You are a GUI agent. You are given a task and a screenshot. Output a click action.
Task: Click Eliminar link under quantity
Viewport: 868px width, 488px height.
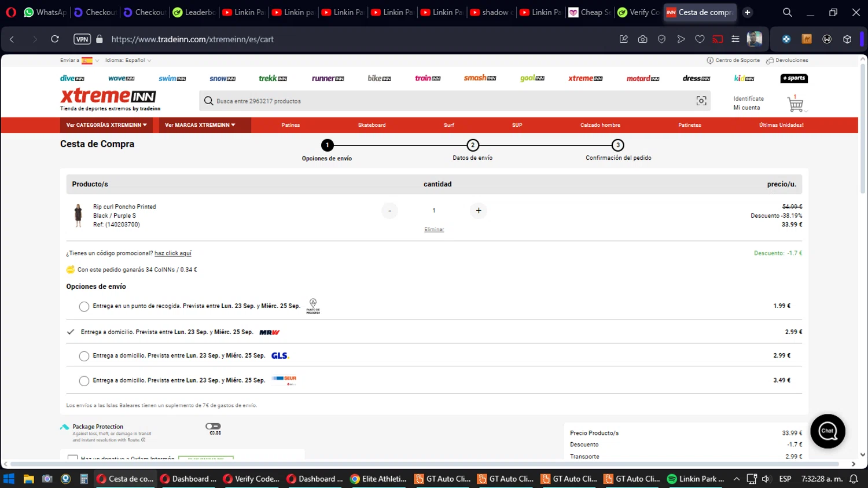point(434,229)
